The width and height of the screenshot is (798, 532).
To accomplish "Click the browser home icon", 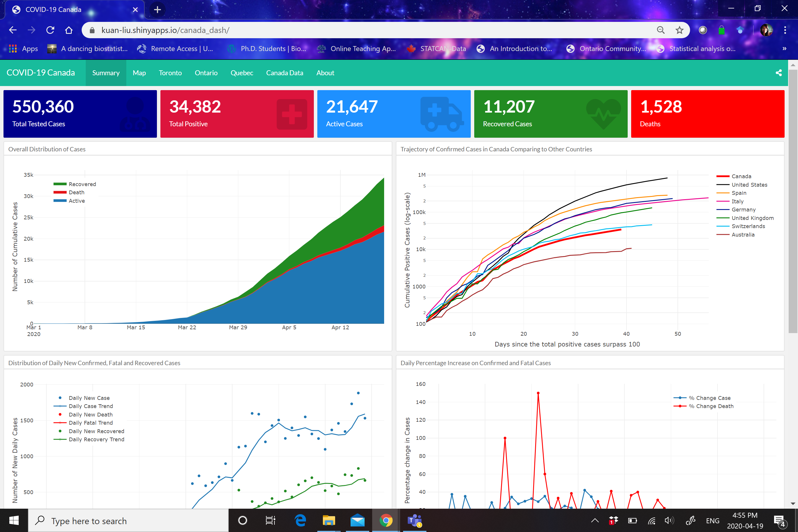I will (x=69, y=30).
